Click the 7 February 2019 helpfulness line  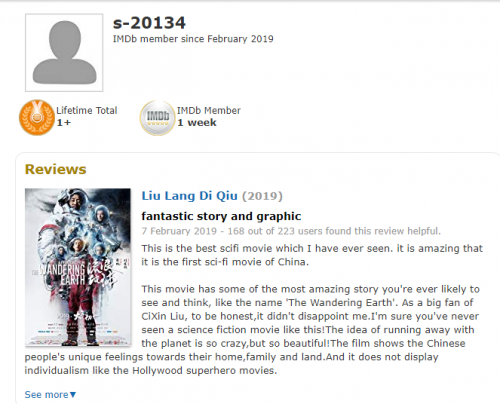pyautogui.click(x=291, y=231)
